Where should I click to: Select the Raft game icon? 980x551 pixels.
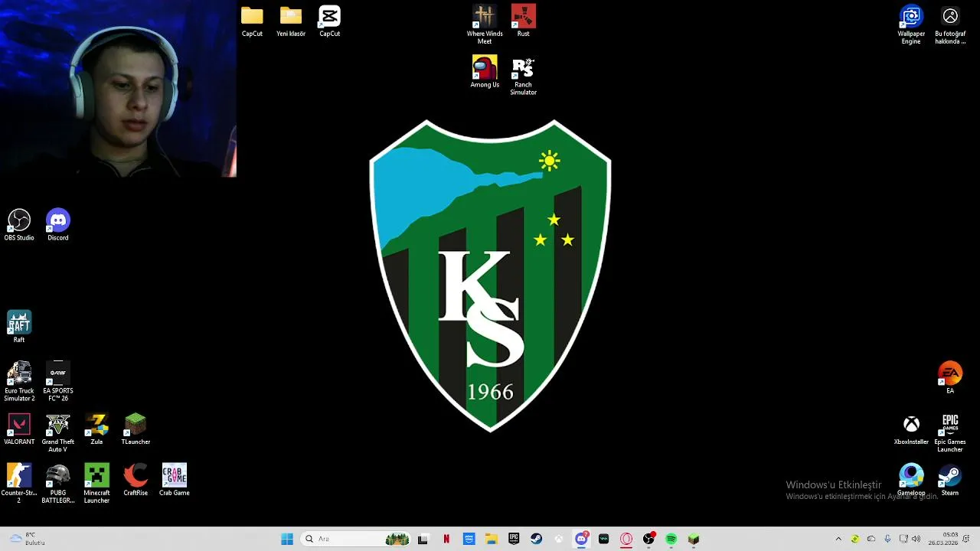19,328
